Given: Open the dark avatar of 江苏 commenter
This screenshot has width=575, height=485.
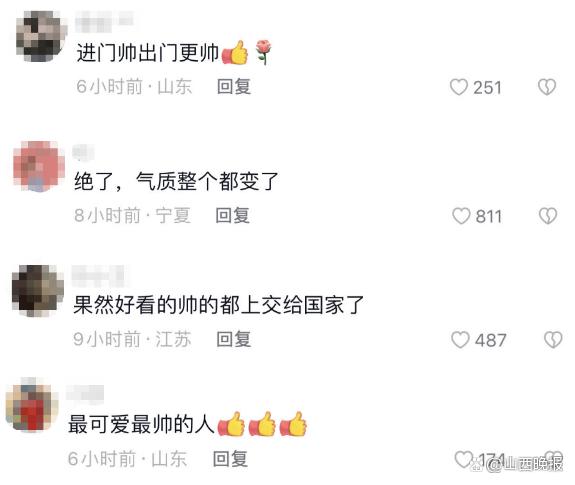Looking at the screenshot, I should tap(38, 291).
